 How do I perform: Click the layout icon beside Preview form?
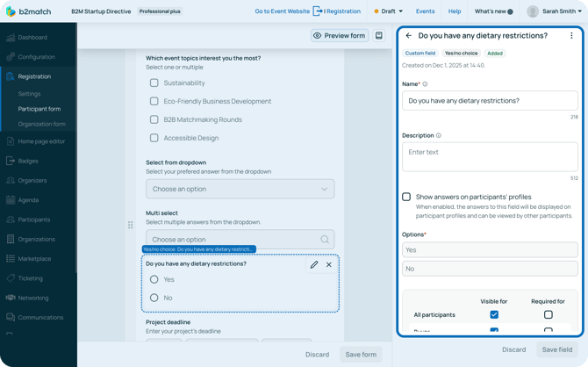379,36
